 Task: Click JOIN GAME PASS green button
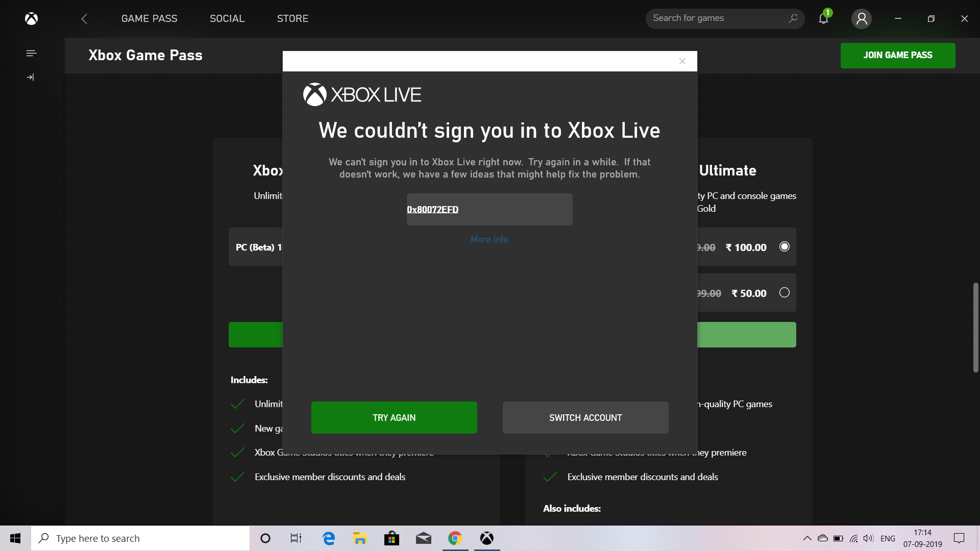[898, 55]
